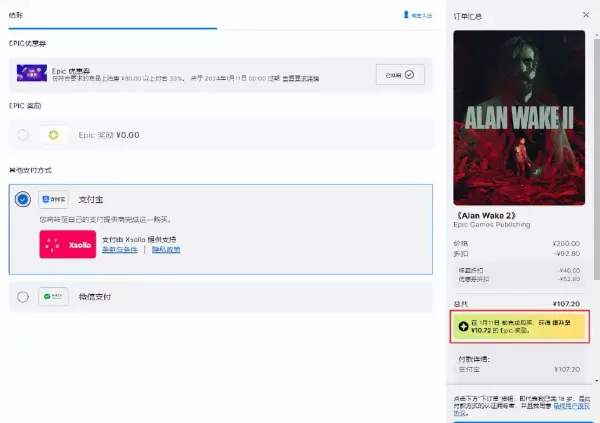Click the Alipay ¥107.20 payment details amount
The width and height of the screenshot is (600, 423).
tap(567, 369)
